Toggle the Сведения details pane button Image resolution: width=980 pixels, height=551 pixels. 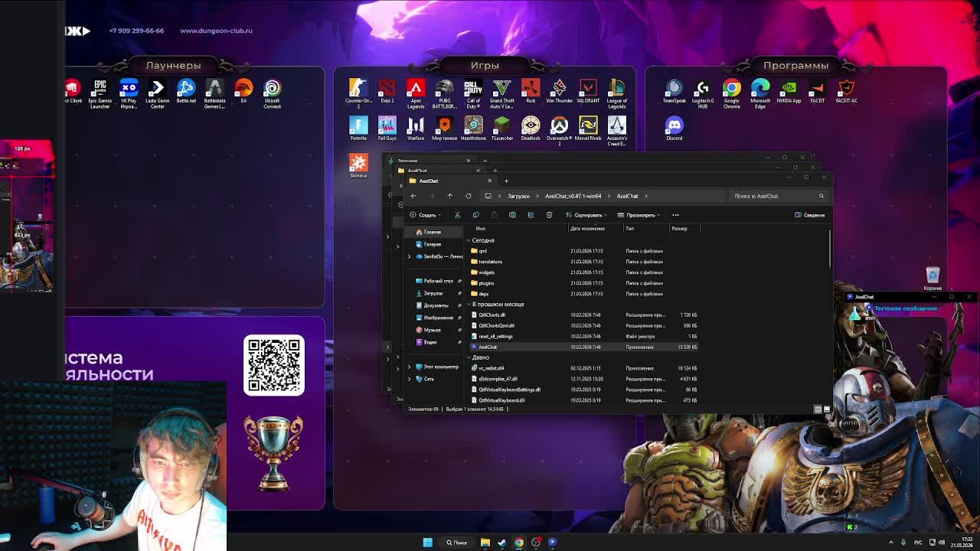809,215
